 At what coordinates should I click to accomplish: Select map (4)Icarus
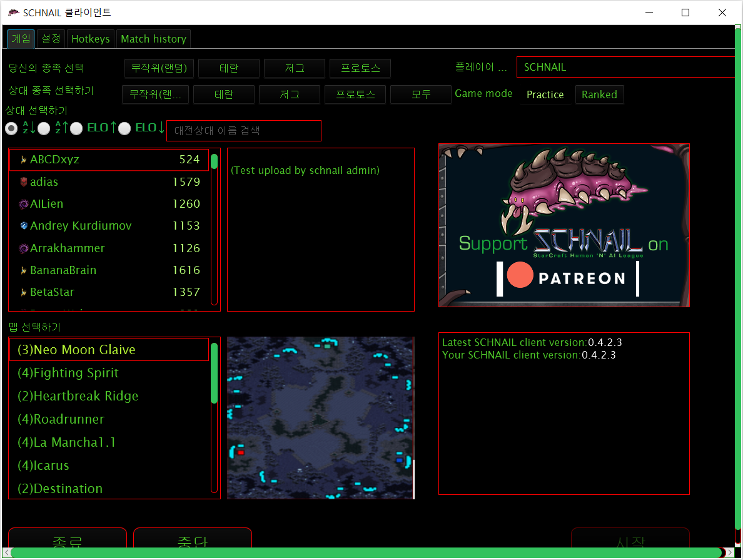pos(109,466)
